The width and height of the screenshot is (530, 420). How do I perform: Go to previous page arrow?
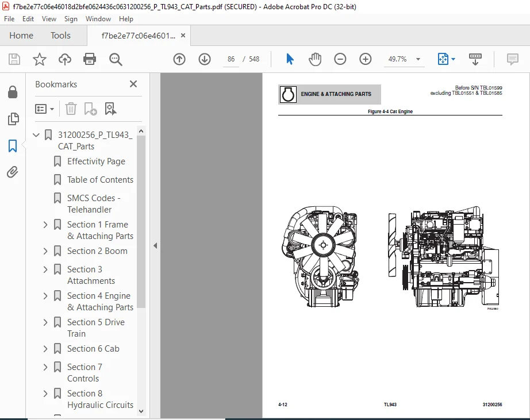[179, 60]
